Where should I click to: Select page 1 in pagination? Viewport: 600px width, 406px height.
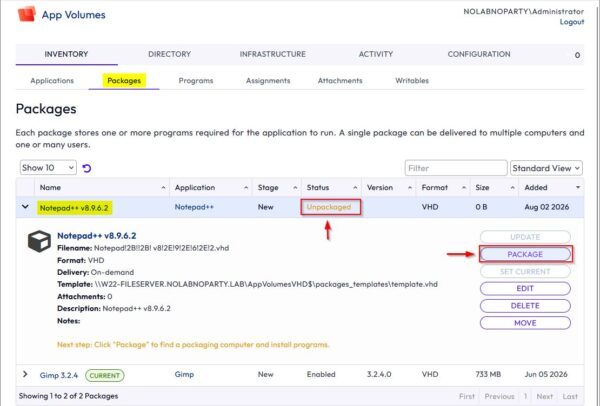526,396
